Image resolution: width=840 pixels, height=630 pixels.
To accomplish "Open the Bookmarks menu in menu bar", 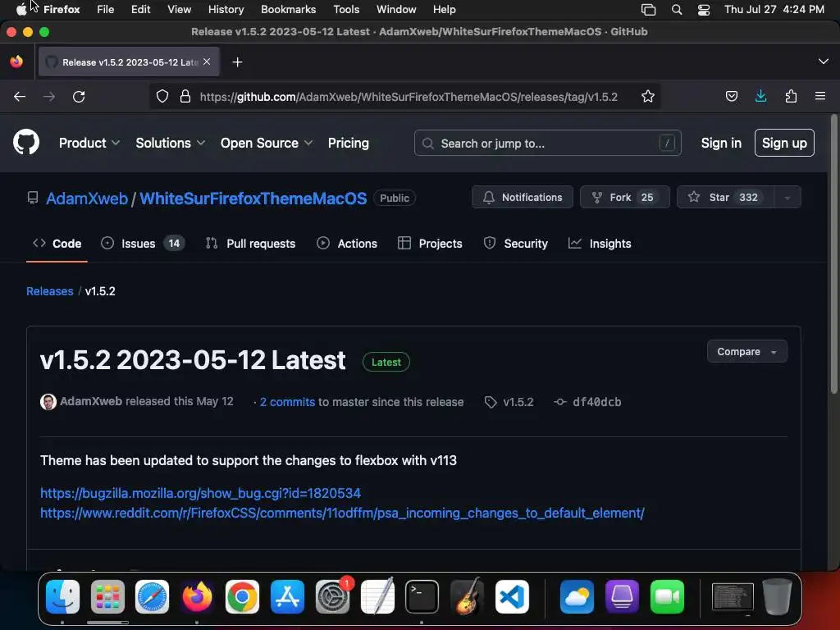I will click(x=288, y=9).
